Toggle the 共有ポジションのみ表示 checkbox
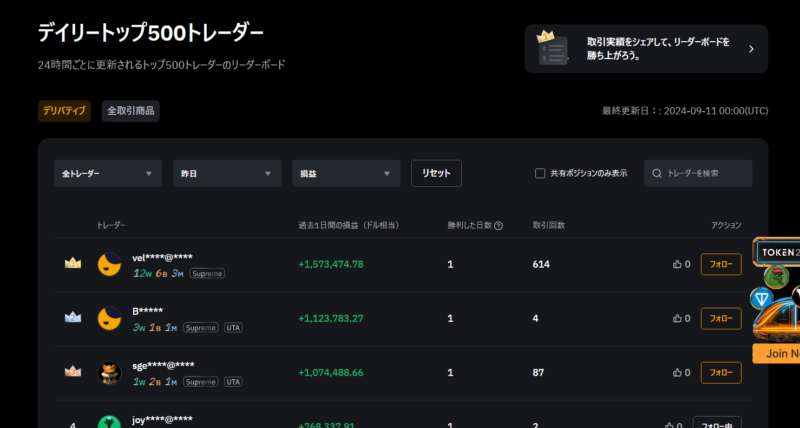 (x=540, y=173)
